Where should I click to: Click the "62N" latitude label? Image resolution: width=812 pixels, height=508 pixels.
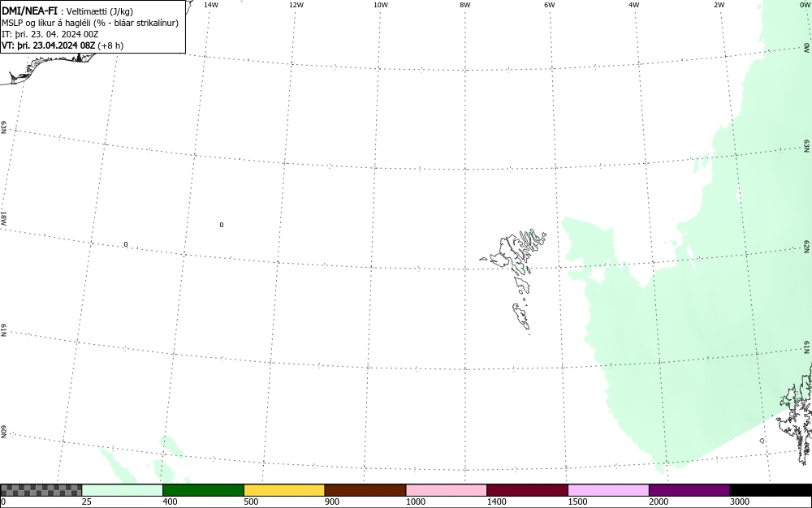[807, 246]
